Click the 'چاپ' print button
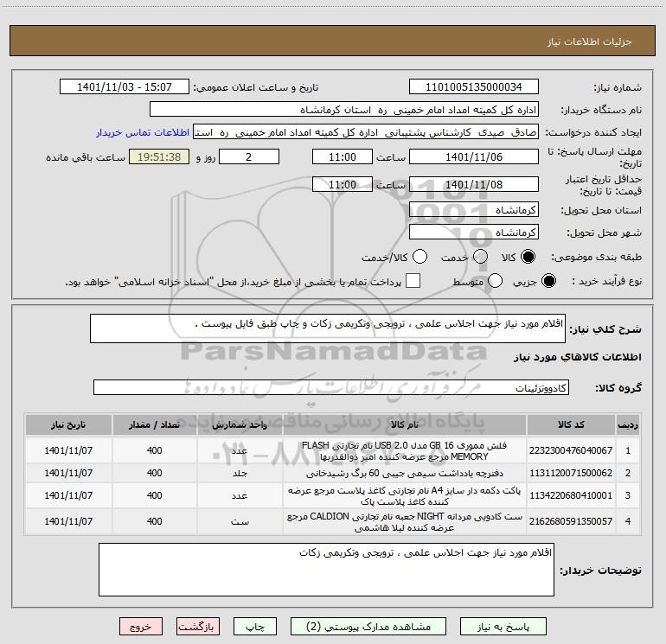 pos(255,627)
